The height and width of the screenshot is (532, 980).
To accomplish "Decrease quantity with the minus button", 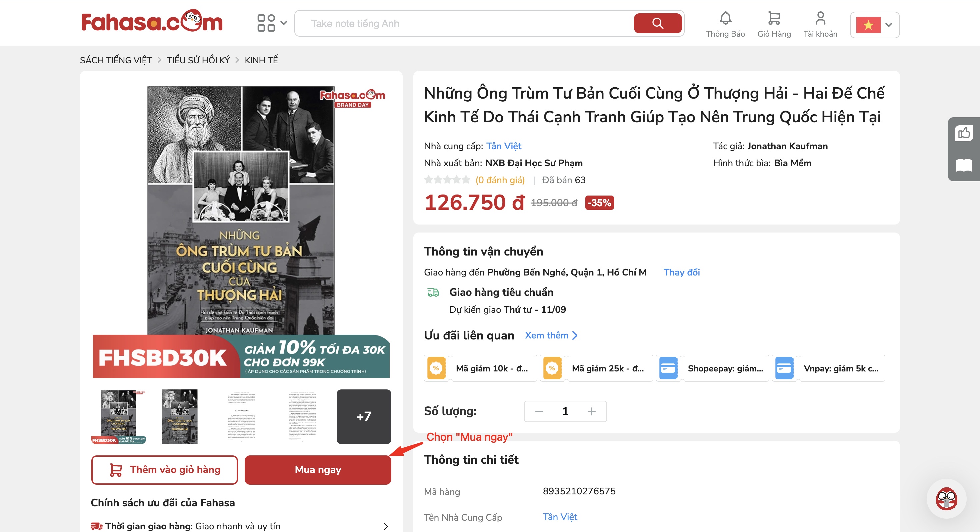I will point(539,411).
